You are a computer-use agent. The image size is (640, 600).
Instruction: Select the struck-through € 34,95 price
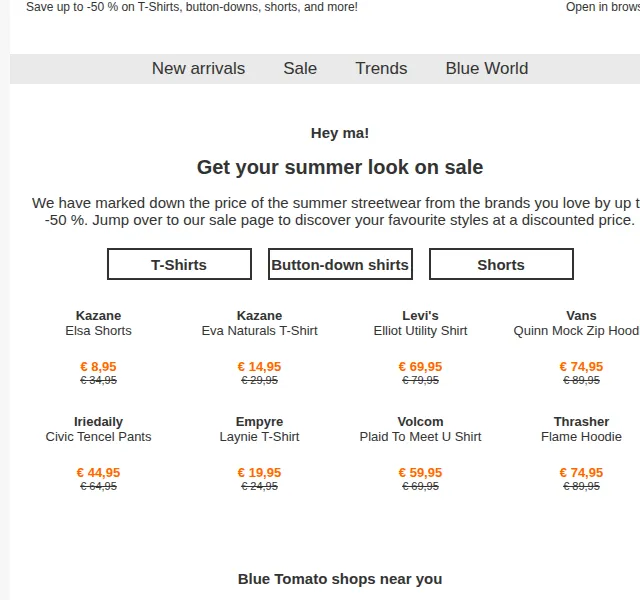click(98, 380)
